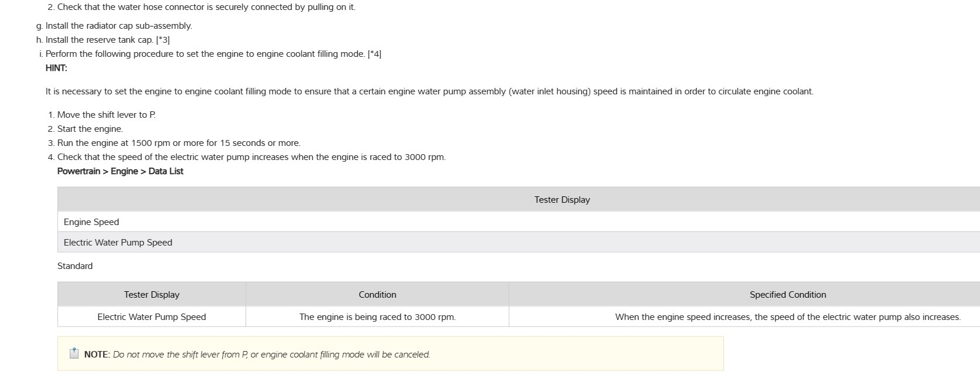Click the Standard label above the second table
The width and height of the screenshot is (980, 378).
click(x=75, y=266)
